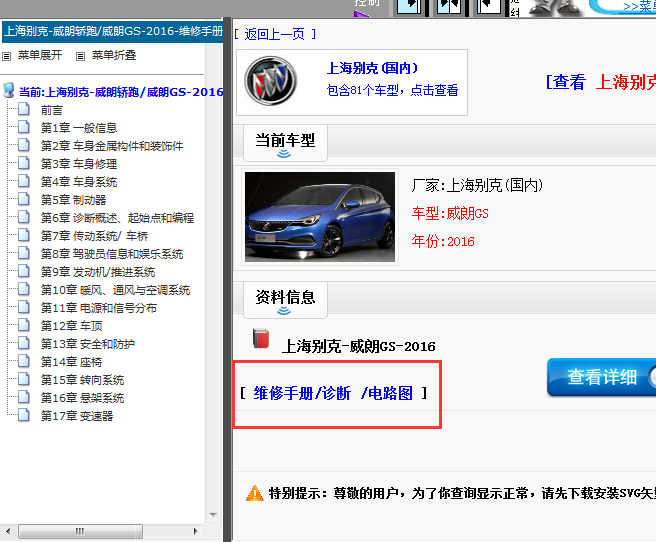The height and width of the screenshot is (542, 656).
Task: Open 第16章 悬架系统
Action: (82, 398)
